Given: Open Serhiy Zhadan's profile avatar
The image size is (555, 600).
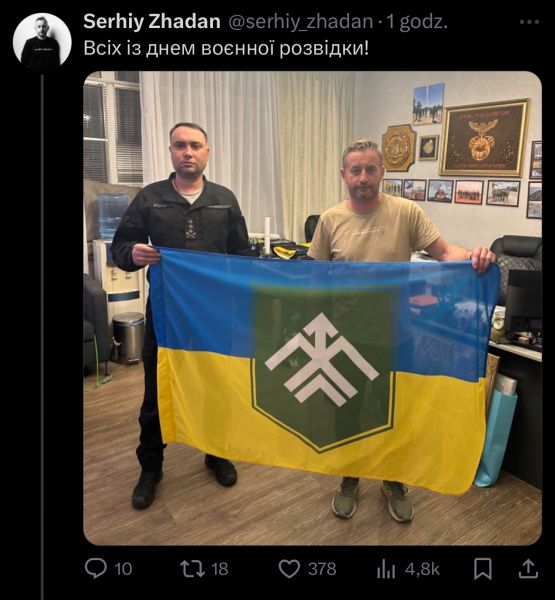Looking at the screenshot, I should pos(42,41).
